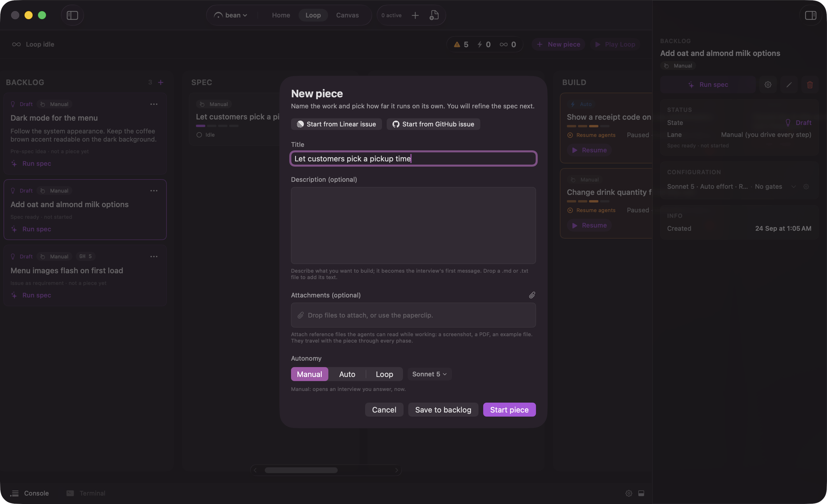Click into the Description text area

pyautogui.click(x=413, y=225)
